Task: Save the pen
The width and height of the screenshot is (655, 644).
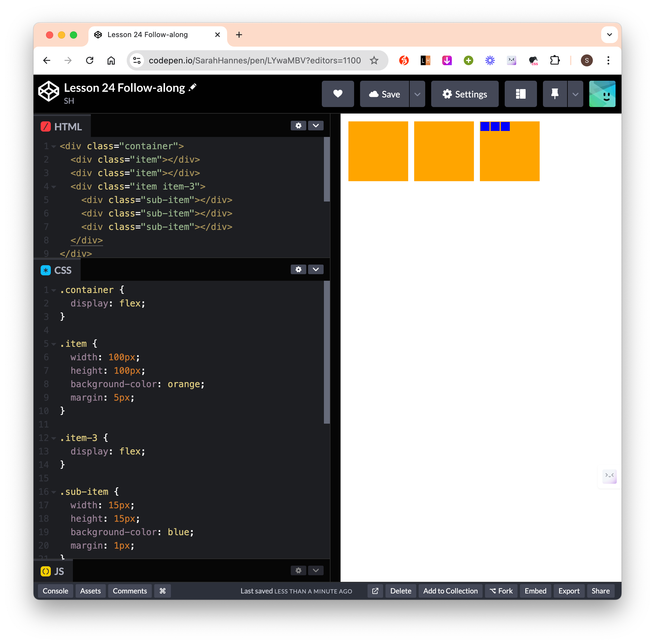Action: point(384,94)
